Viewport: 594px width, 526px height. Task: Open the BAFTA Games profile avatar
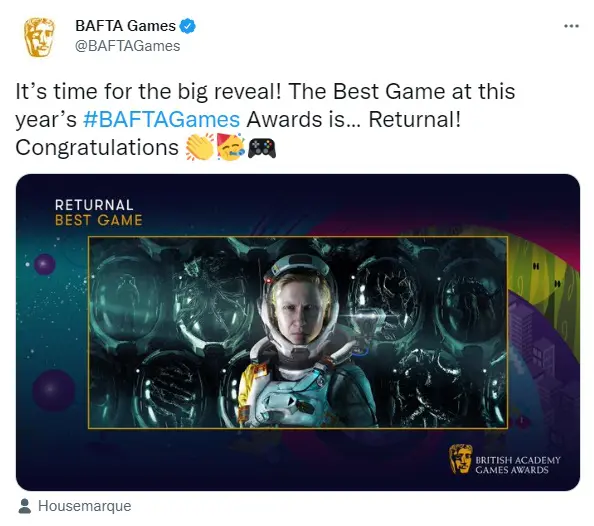pos(39,37)
